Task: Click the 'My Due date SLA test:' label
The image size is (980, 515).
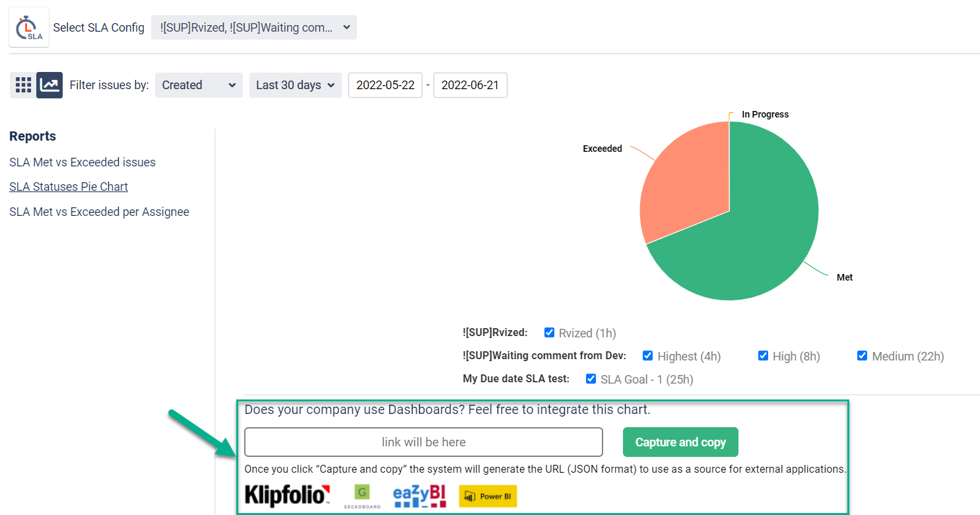Action: [x=517, y=378]
